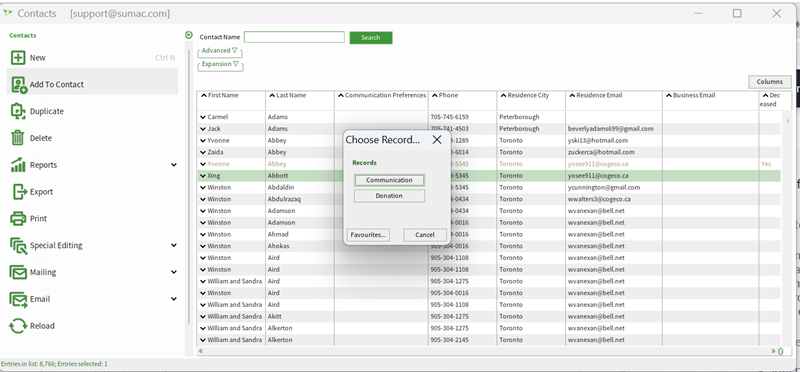The height and width of the screenshot is (372, 800).
Task: Expand the Xing Abbott row arrow
Action: pos(203,176)
